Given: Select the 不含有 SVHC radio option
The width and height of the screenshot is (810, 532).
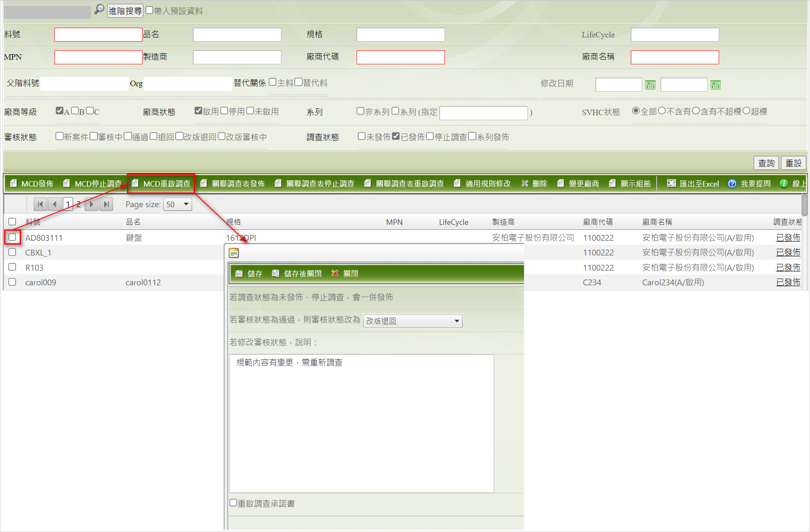Looking at the screenshot, I should coord(662,111).
